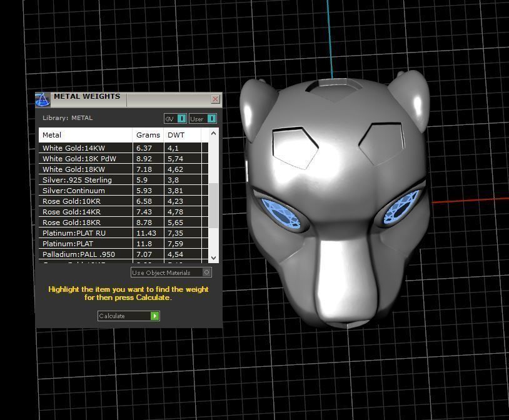509x420 pixels.
Task: Click the 5,74 DWT value
Action: (x=175, y=159)
